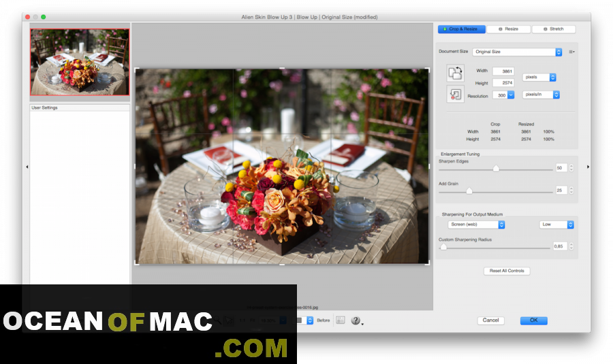
Task: Click the Sharpen Edges stepper arrows
Action: pos(571,168)
